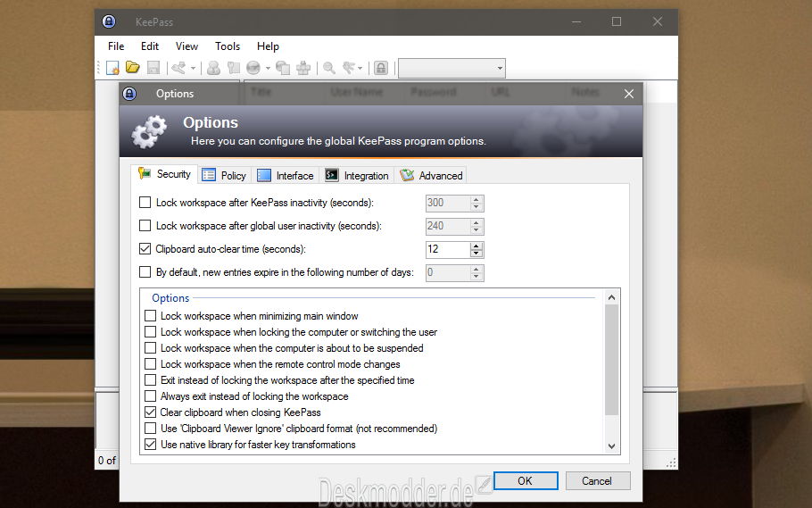Open the Tools menu
This screenshot has width=812, height=508.
pyautogui.click(x=228, y=46)
